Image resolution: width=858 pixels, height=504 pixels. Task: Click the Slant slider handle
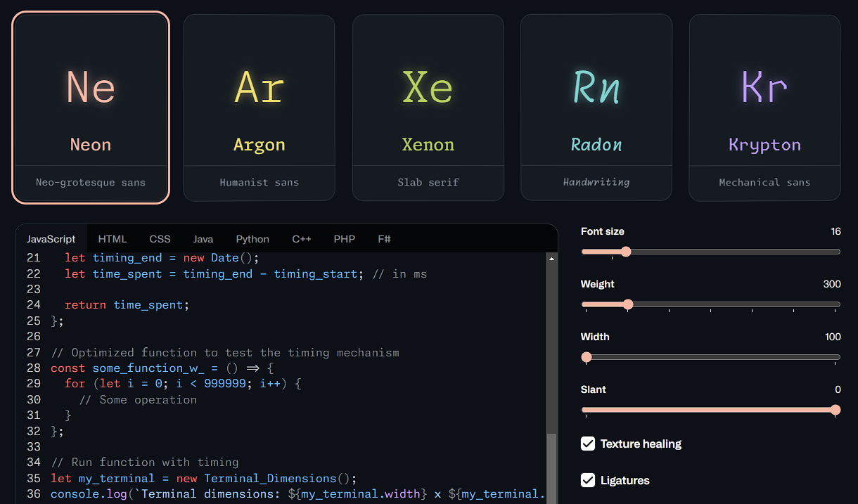[x=835, y=410]
